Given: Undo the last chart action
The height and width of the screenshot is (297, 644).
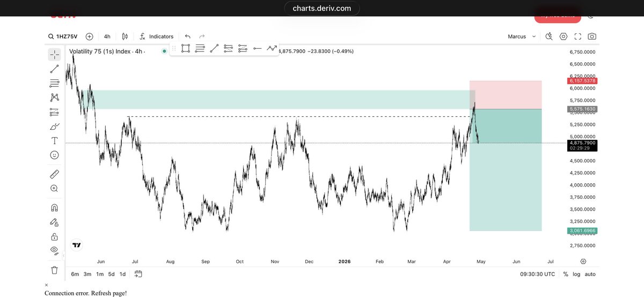Looking at the screenshot, I should pos(188,36).
